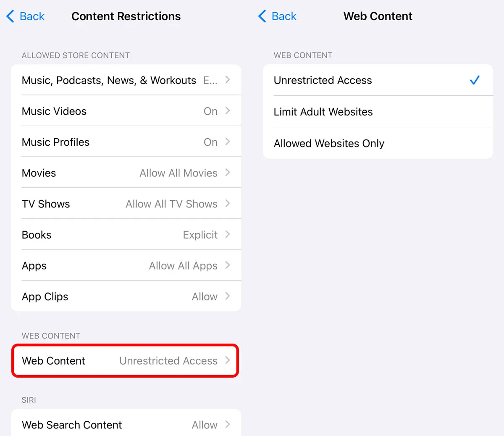504x436 pixels.
Task: Open the Movies rating options
Action: pyautogui.click(x=126, y=173)
